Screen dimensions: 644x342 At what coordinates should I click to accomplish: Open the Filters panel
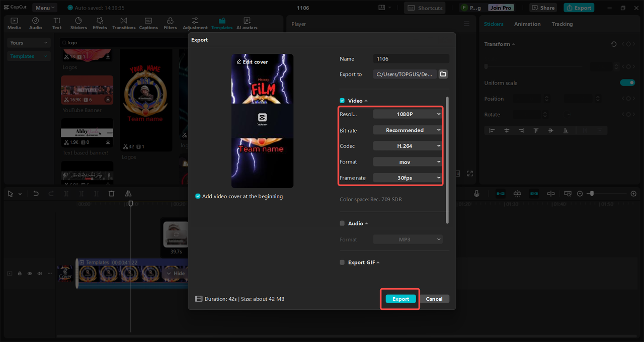point(170,23)
